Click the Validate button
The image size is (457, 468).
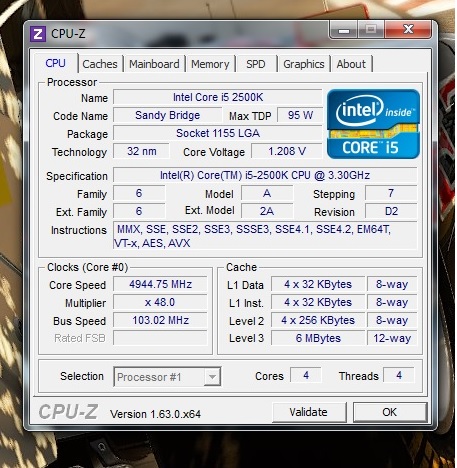coord(309,412)
